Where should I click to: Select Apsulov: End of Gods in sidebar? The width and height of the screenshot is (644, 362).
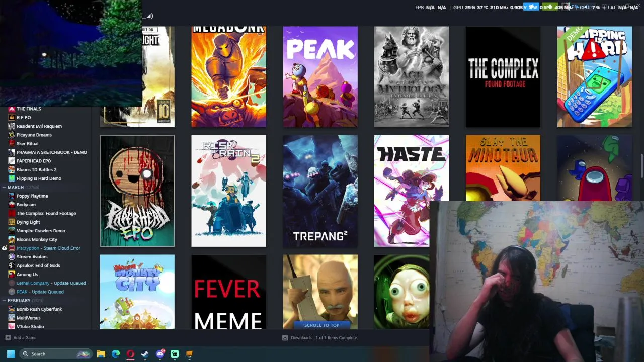[38, 265]
